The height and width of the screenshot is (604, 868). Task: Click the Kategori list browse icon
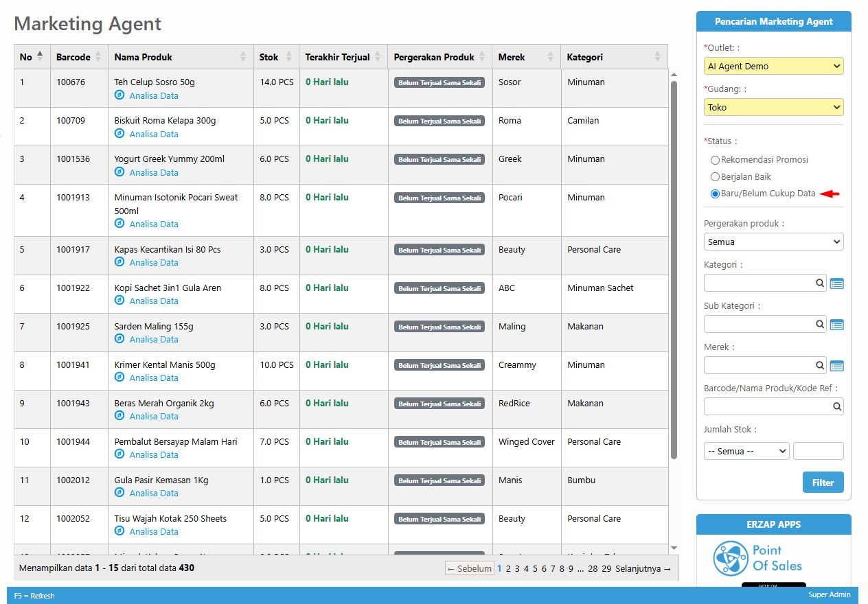click(836, 283)
